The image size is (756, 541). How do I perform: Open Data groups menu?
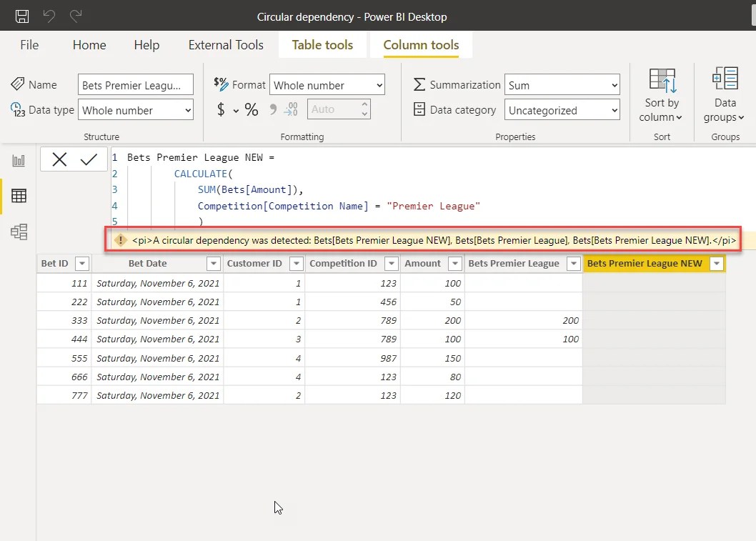[x=725, y=96]
